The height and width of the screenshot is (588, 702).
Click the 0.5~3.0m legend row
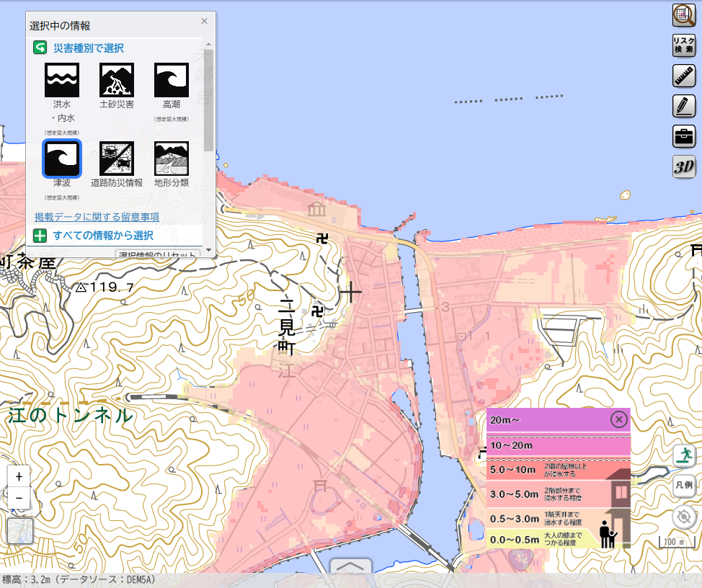coord(559,518)
